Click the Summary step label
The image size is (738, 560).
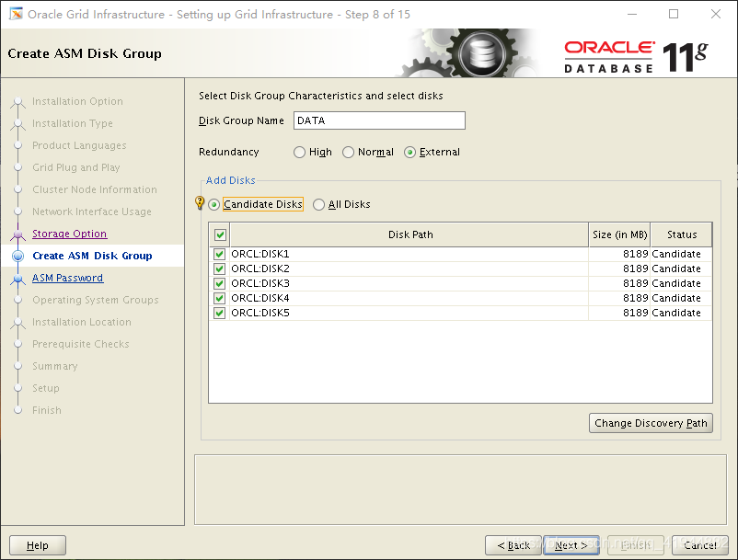pos(55,366)
